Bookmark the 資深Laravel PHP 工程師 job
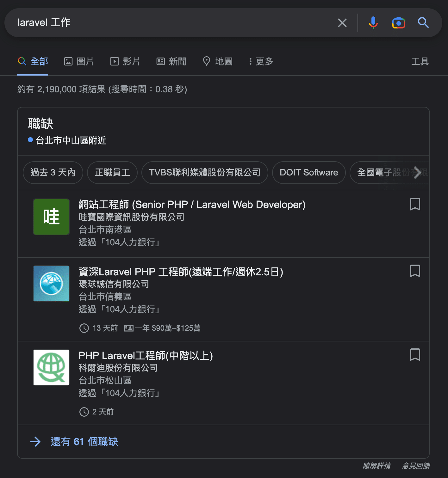This screenshot has height=478, width=448. pos(415,271)
